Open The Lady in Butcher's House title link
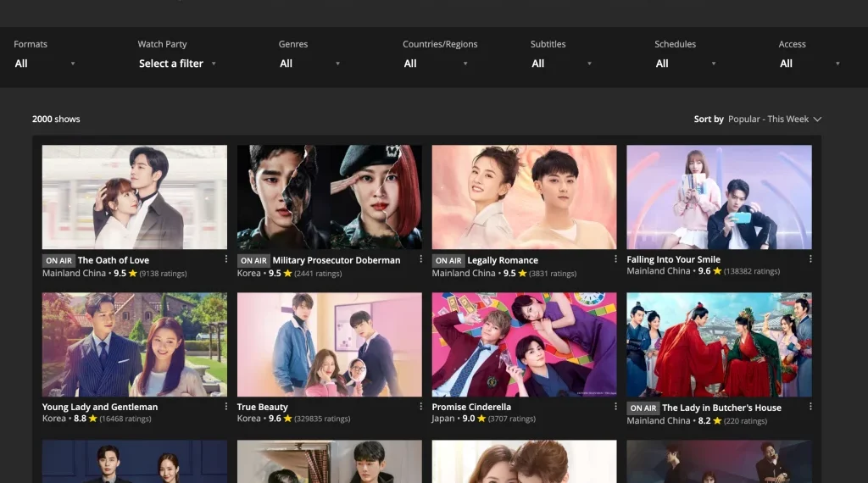868x483 pixels. 721,408
